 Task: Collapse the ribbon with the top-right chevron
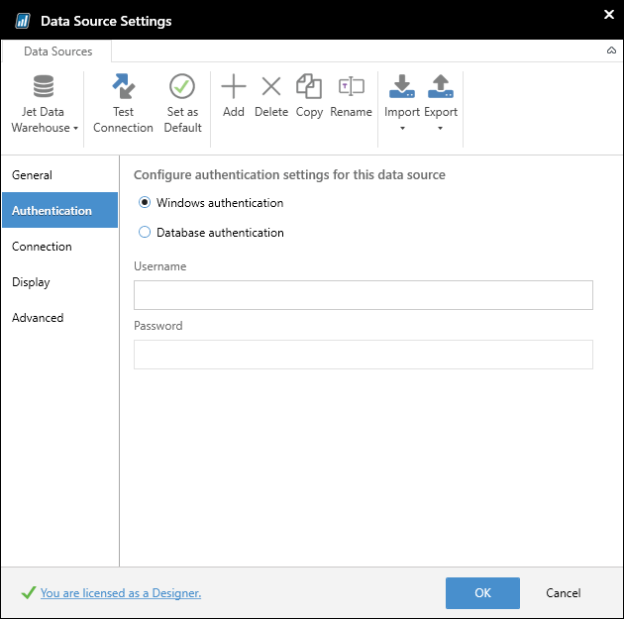[611, 51]
